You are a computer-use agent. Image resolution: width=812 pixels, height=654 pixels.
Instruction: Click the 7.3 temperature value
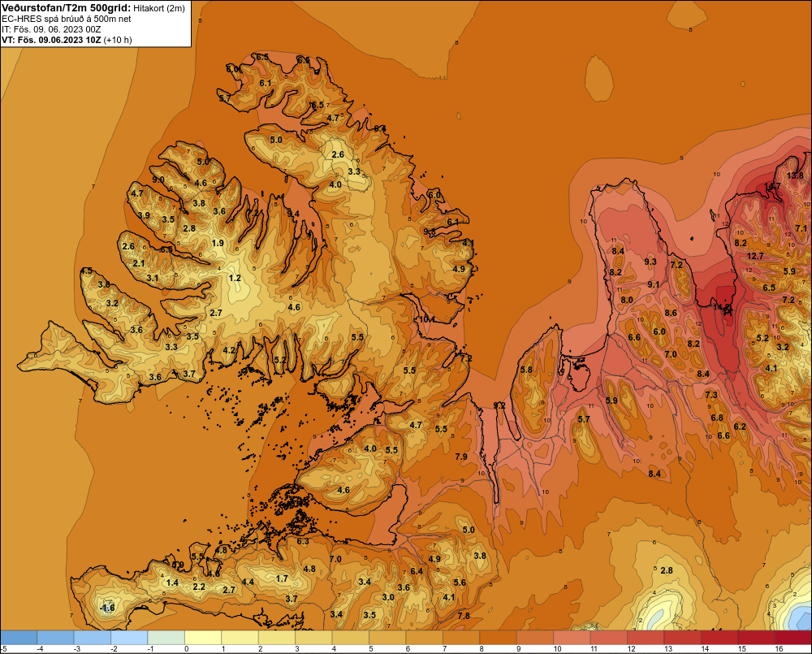711,395
